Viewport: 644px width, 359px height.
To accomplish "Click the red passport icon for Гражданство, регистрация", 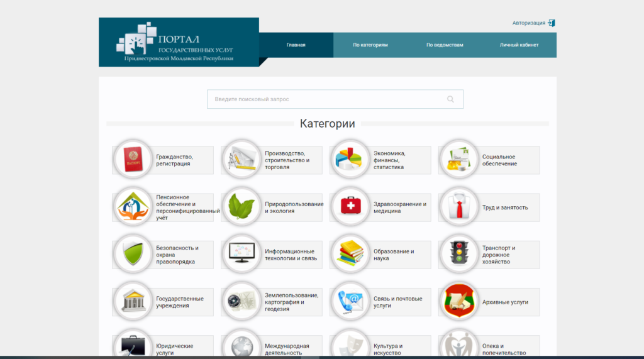I will pyautogui.click(x=133, y=159).
